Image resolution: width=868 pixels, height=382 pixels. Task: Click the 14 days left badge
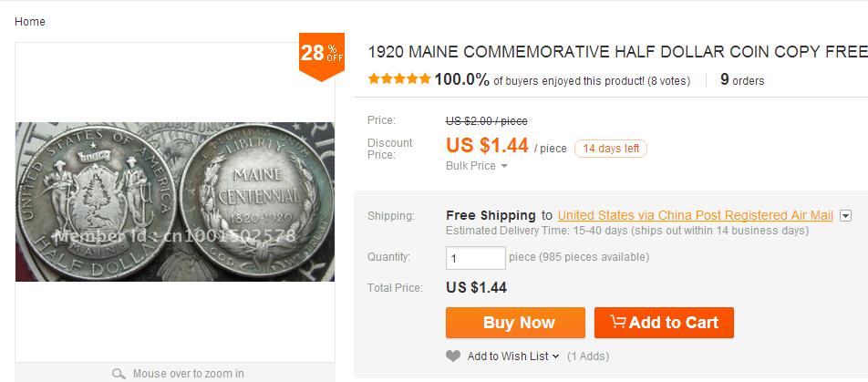pyautogui.click(x=610, y=149)
